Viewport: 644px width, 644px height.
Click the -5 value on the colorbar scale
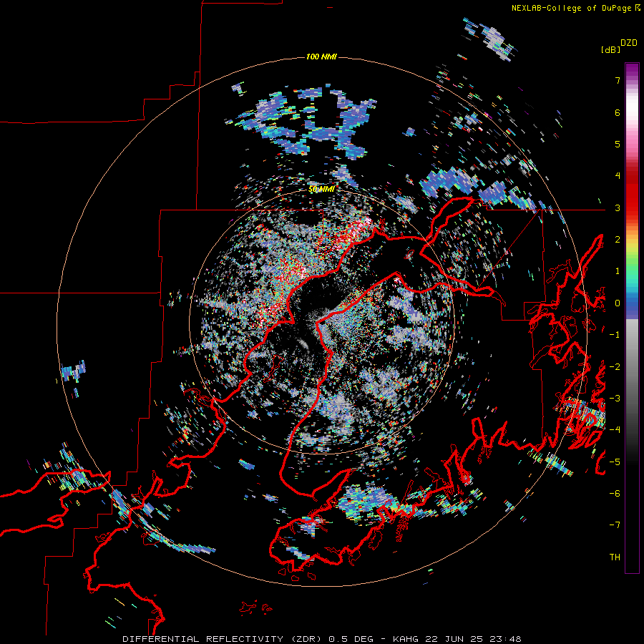tap(615, 462)
